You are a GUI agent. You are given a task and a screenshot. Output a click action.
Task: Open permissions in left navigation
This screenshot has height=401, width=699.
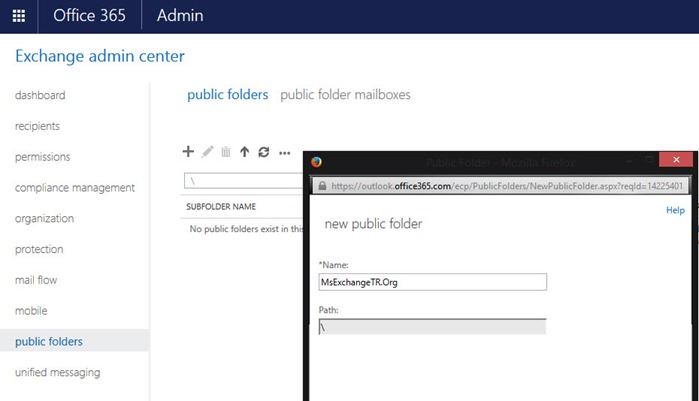(x=42, y=157)
